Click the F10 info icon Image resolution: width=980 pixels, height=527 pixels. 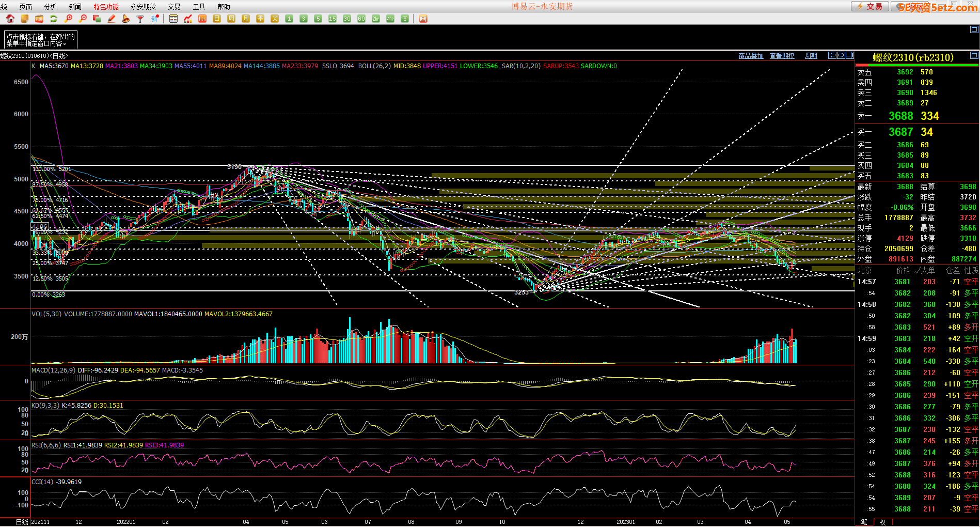tap(39, 19)
